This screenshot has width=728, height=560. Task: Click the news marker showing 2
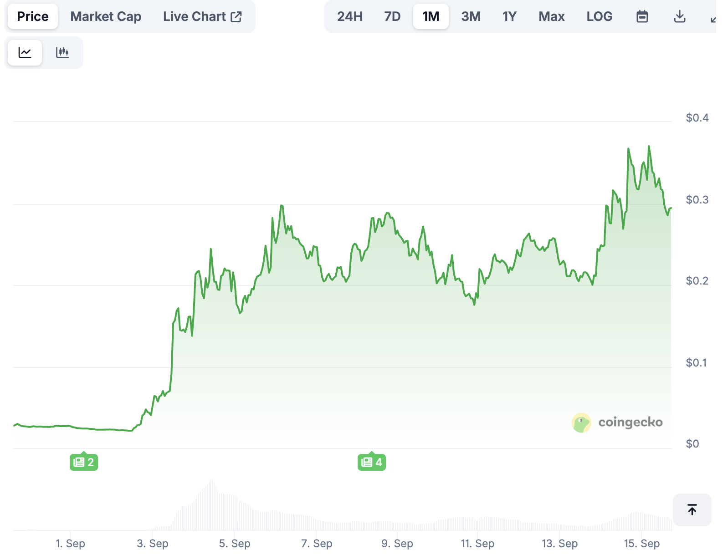(x=83, y=462)
